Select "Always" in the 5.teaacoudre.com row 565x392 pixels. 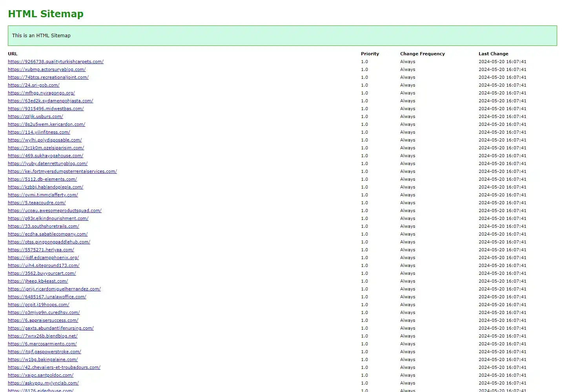[408, 203]
